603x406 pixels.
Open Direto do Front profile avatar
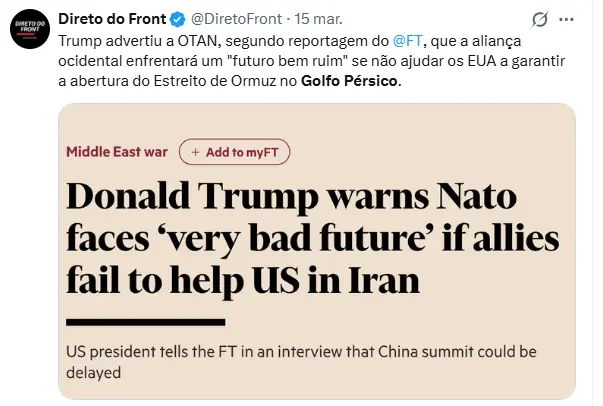[x=29, y=30]
